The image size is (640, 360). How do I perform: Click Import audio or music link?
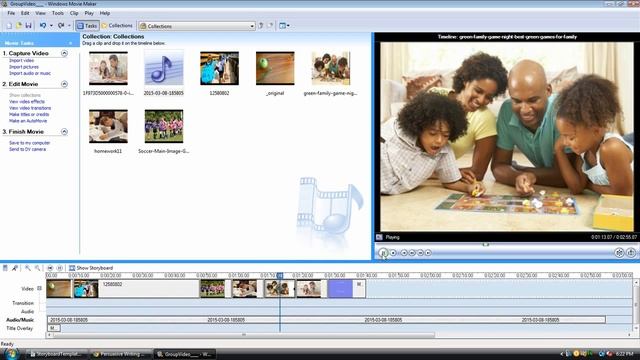(30, 73)
